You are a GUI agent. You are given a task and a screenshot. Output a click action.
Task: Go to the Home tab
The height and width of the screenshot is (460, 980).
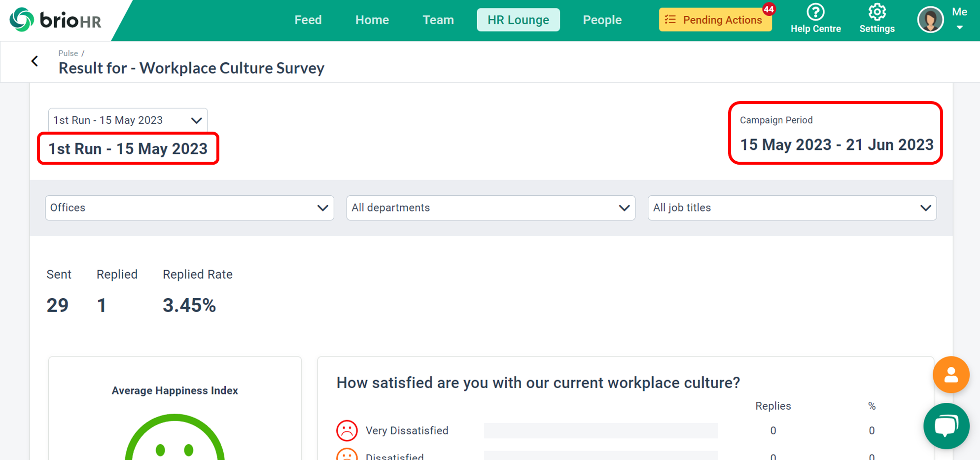[x=372, y=20]
